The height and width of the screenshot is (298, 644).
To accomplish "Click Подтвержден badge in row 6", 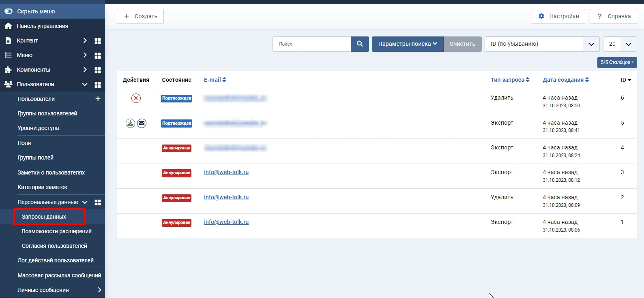I will point(176,98).
